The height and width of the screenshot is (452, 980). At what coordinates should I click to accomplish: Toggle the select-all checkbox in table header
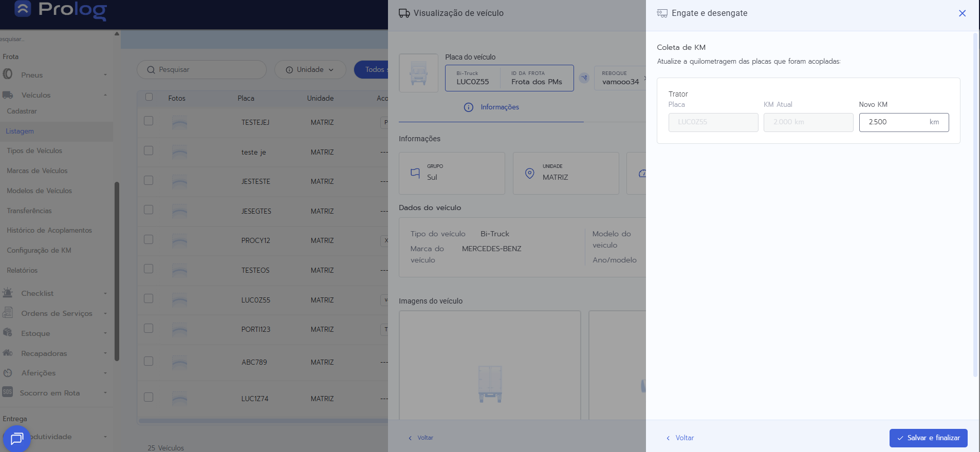149,97
